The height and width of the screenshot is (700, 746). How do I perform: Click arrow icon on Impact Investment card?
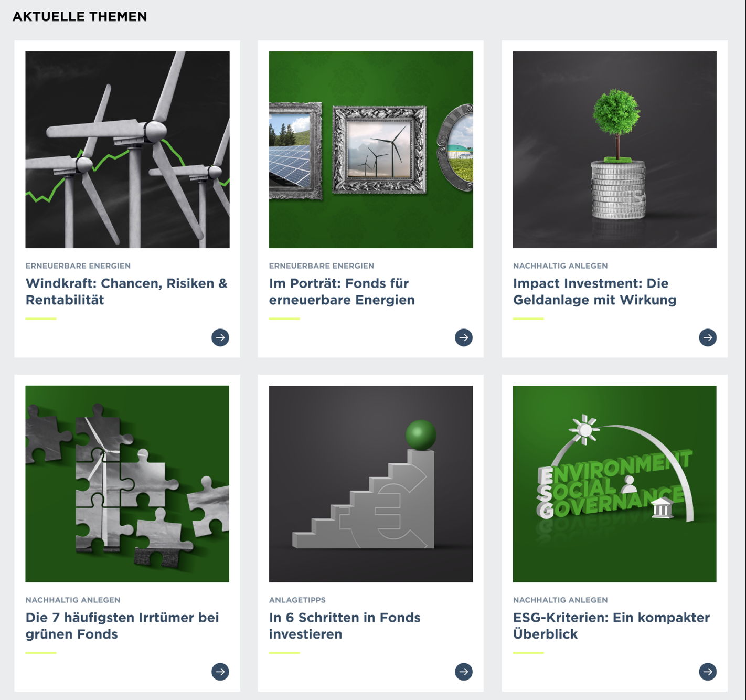[x=708, y=337]
